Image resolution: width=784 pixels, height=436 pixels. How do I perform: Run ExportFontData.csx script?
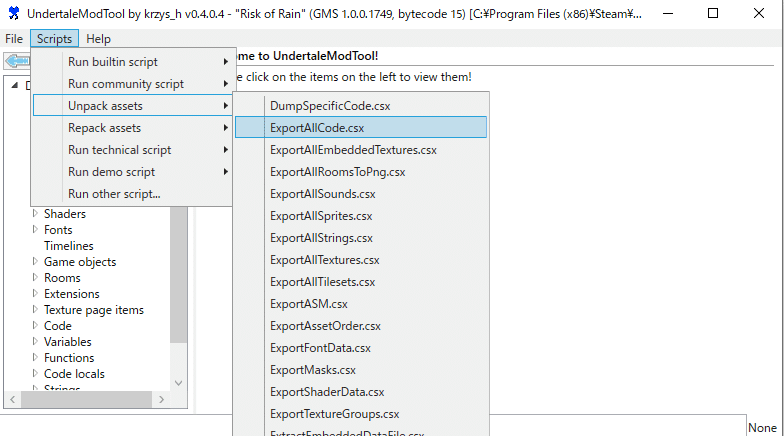point(360,348)
